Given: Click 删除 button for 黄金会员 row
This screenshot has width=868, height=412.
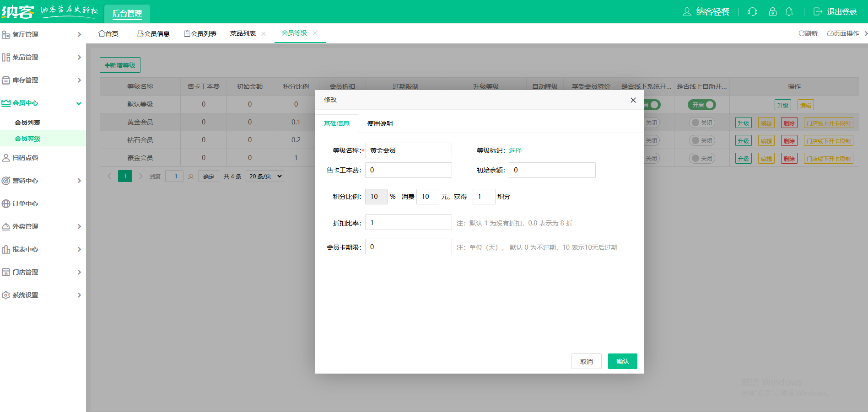Looking at the screenshot, I should point(789,123).
